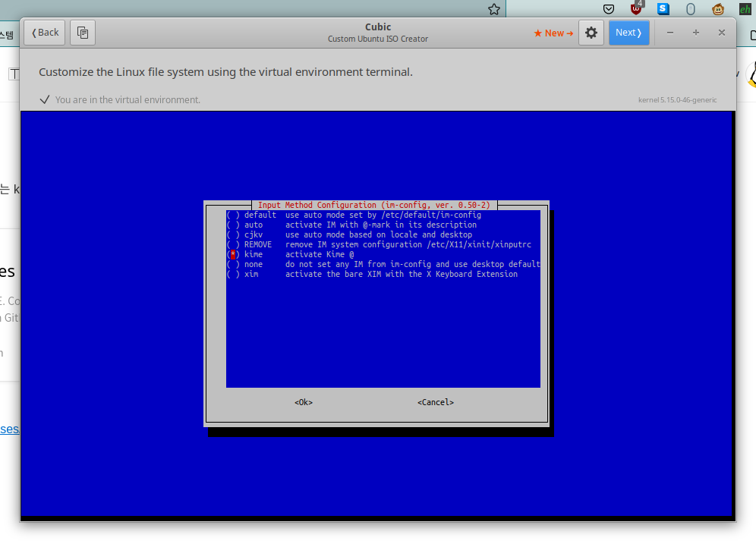
Task: Open the Cubic settings gear icon
Action: [591, 33]
